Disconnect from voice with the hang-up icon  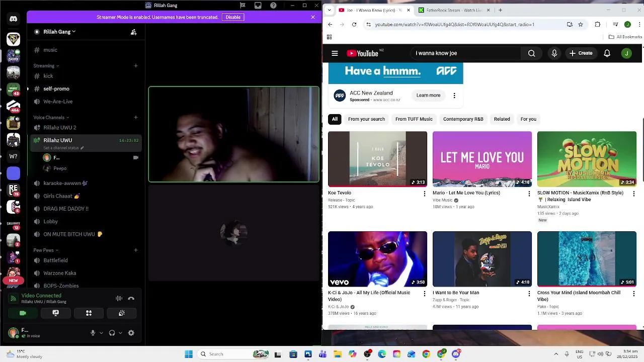point(131,298)
